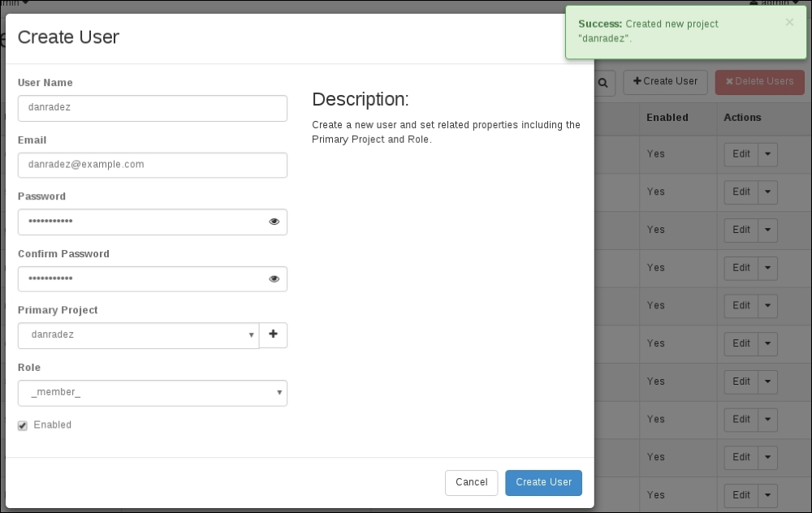Expand the Role dropdown showing _member_
812x513 pixels.
pos(153,393)
